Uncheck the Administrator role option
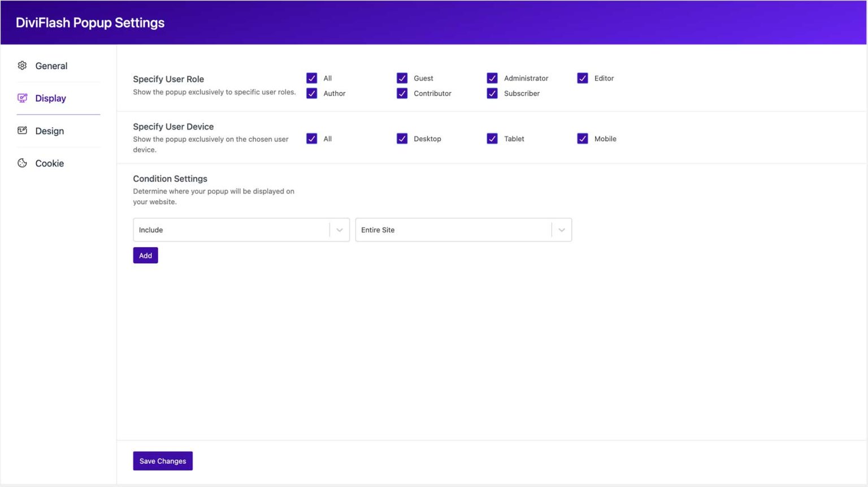 (492, 78)
